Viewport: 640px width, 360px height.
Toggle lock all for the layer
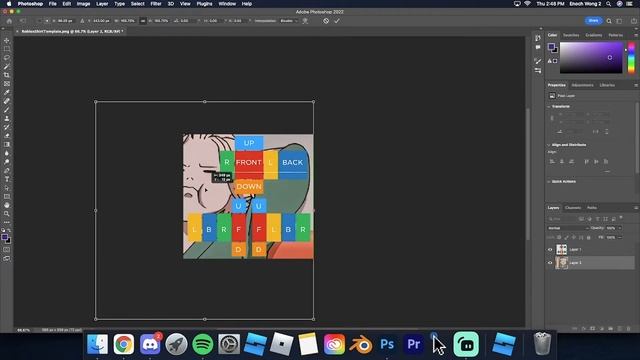[588, 237]
